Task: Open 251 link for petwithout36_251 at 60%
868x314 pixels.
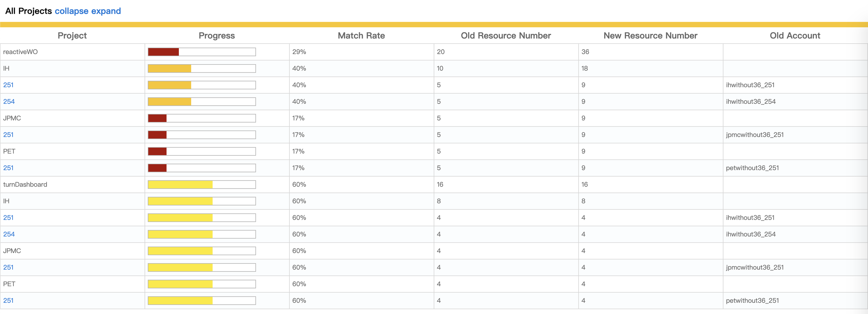Action: (x=8, y=301)
